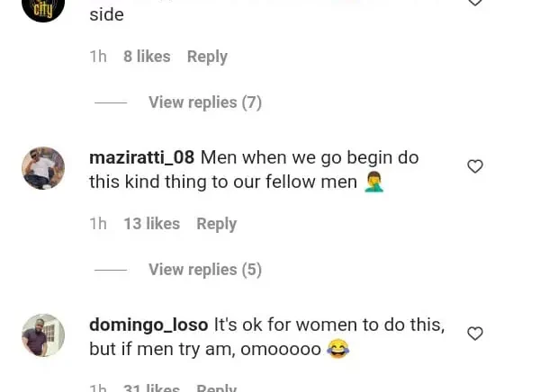Open maziratti_08's profile picture

tap(43, 168)
